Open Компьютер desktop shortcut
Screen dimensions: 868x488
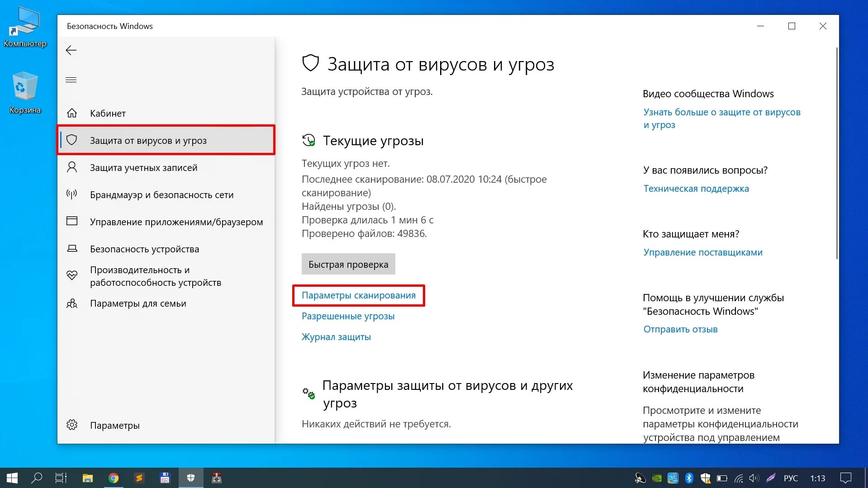click(x=25, y=28)
